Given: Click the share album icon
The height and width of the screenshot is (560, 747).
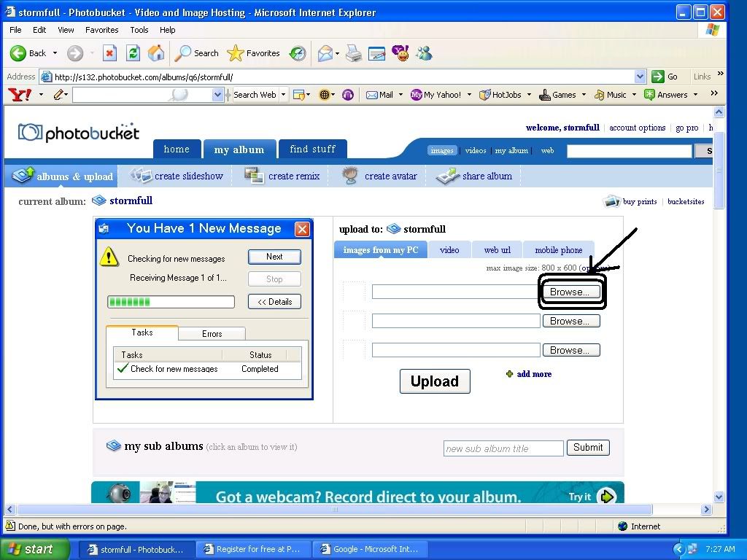Looking at the screenshot, I should click(447, 175).
